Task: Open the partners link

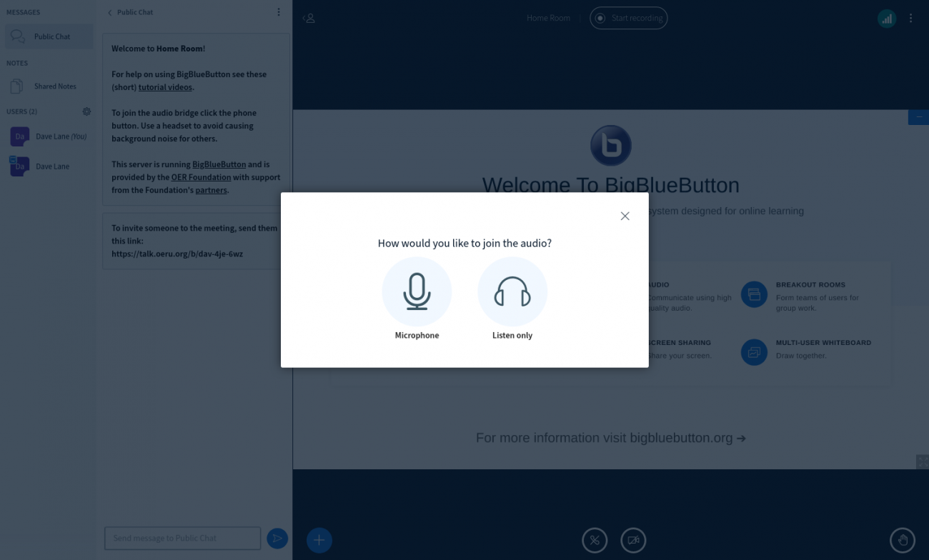Action: [x=211, y=190]
